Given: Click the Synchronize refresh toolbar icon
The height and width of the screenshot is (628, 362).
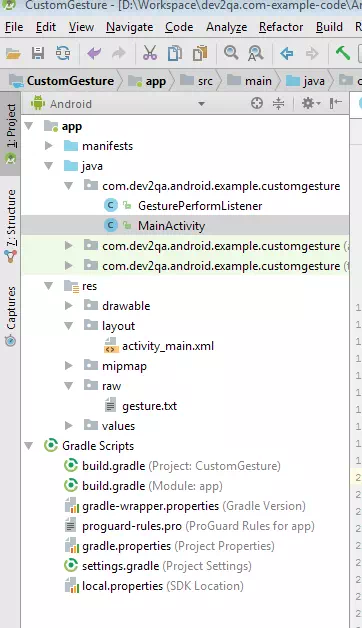Looking at the screenshot, I should (63, 53).
